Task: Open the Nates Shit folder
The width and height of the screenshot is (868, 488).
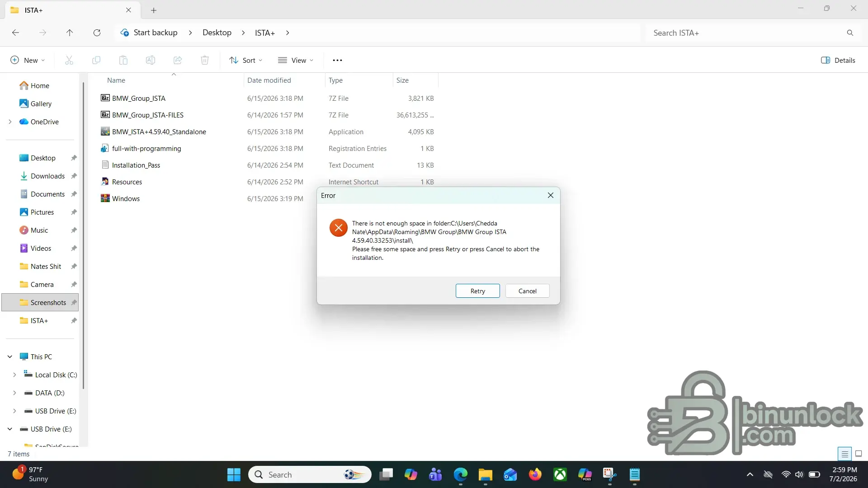Action: click(46, 266)
